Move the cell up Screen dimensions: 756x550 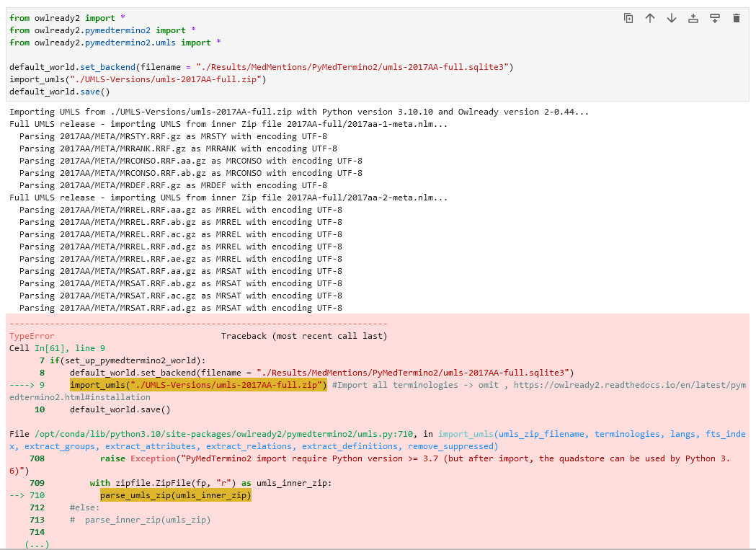pos(650,18)
